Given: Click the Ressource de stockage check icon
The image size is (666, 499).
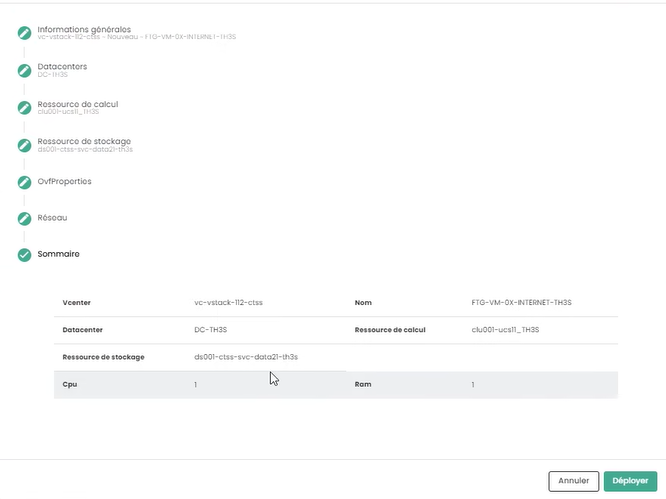Looking at the screenshot, I should pos(24,144).
